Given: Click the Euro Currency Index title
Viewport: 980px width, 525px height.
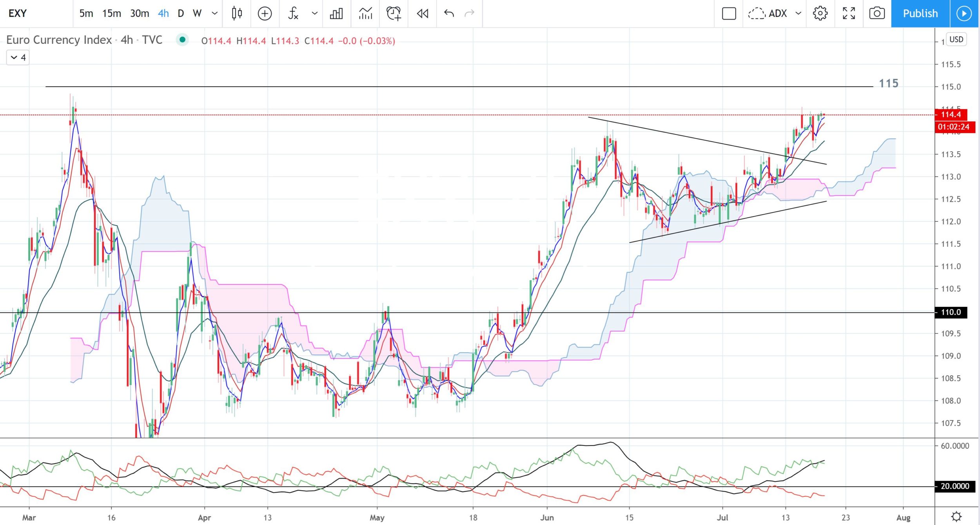Looking at the screenshot, I should pos(59,40).
